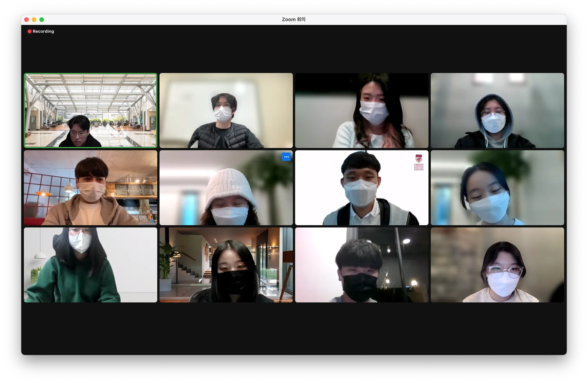588x383 pixels.
Task: Click the yellow minimize window button
Action: [34, 20]
